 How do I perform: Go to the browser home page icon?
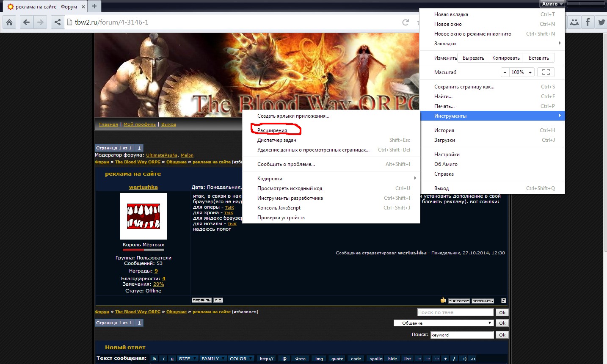click(x=9, y=22)
